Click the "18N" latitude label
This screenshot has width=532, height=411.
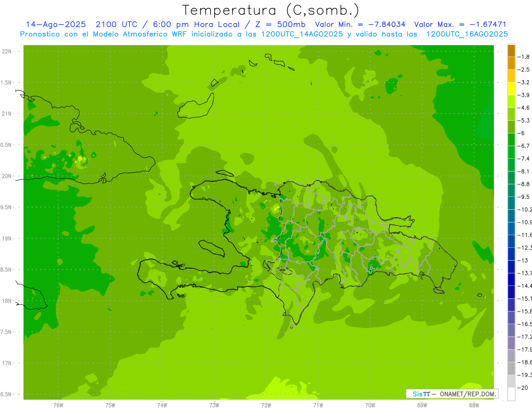point(7,301)
